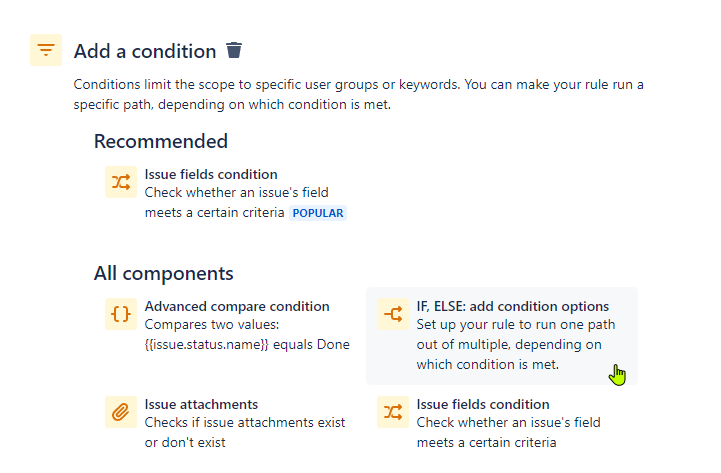
Task: Click the paperclip Issue attachments icon
Action: (x=121, y=412)
